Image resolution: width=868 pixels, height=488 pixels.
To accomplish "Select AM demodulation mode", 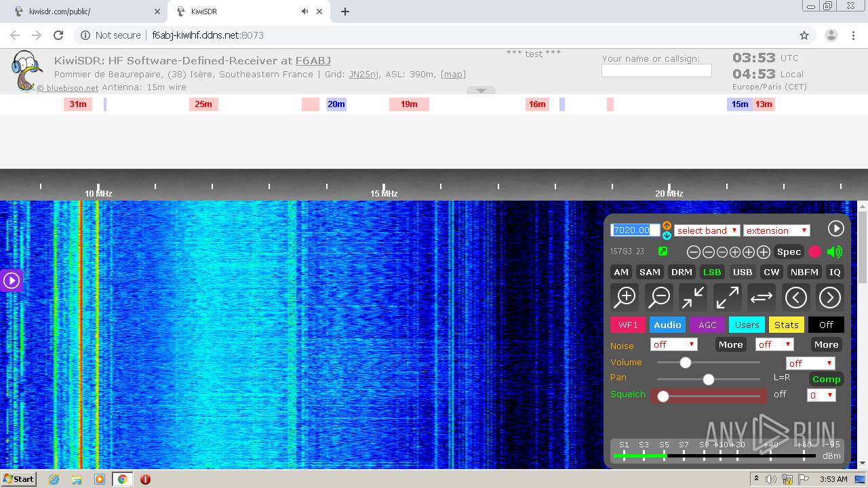I will (x=621, y=272).
